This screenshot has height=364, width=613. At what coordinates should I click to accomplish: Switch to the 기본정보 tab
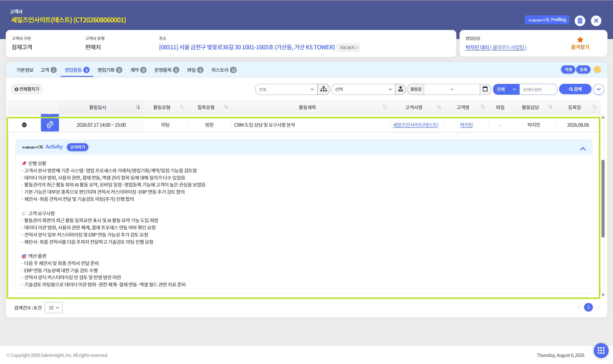[25, 70]
